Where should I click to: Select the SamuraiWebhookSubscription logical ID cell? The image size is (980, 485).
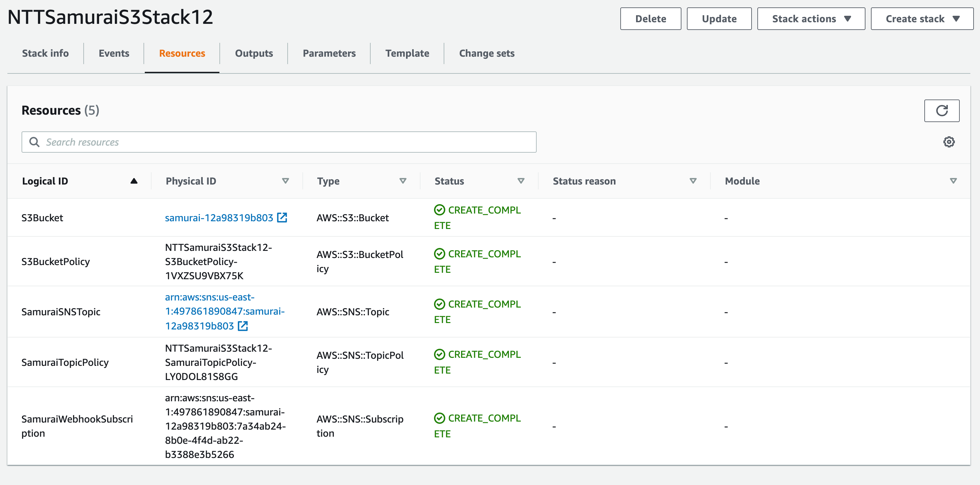point(77,426)
